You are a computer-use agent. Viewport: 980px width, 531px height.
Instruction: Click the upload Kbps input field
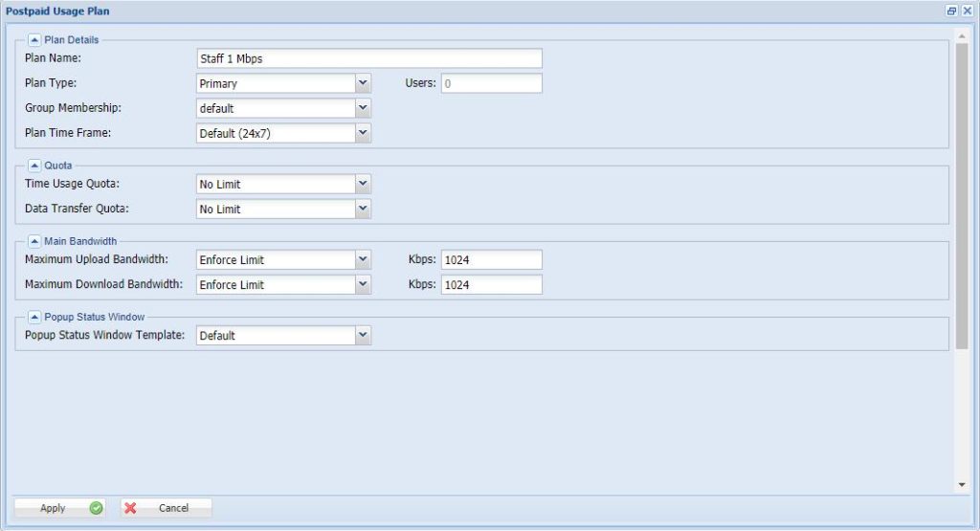click(x=491, y=259)
